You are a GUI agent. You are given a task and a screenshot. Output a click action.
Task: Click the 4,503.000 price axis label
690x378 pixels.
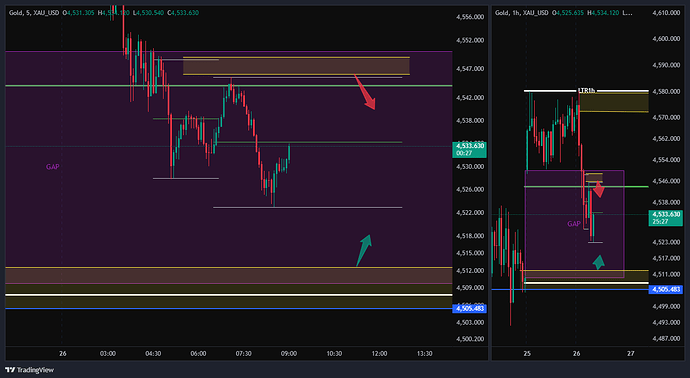pyautogui.click(x=470, y=322)
